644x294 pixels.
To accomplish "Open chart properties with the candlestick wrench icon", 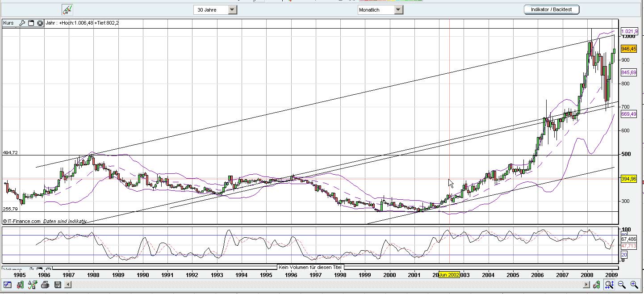I will point(597,285).
